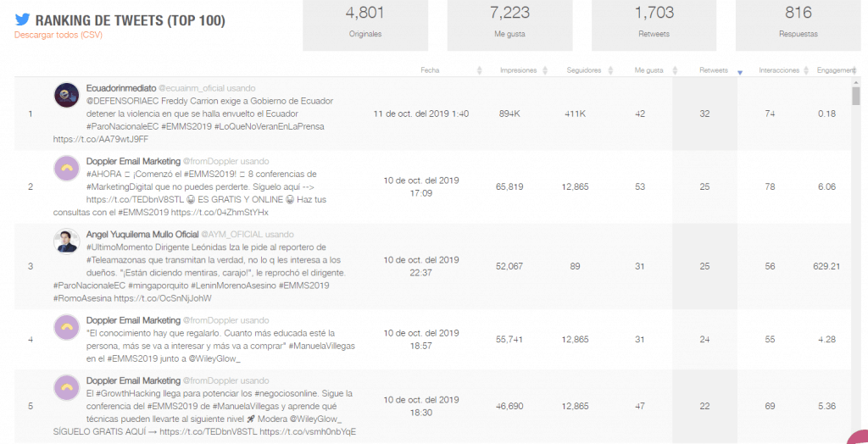The width and height of the screenshot is (868, 444).
Task: Select the Respuestas stat card
Action: pyautogui.click(x=798, y=25)
